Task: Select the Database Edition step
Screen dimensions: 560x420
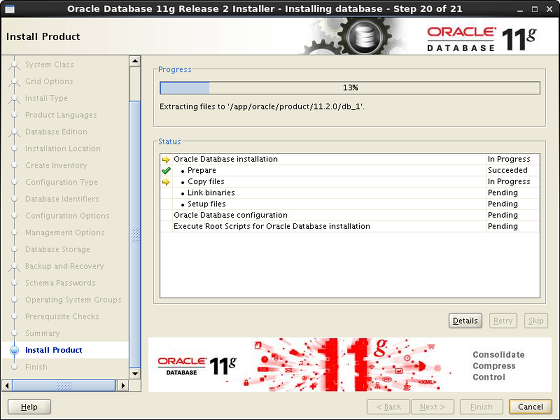Action: tap(56, 132)
